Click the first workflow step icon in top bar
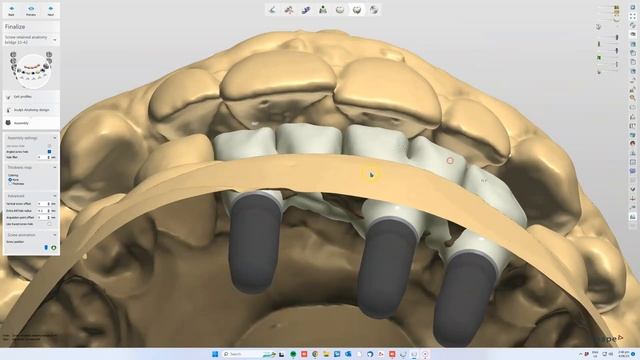 click(x=272, y=10)
